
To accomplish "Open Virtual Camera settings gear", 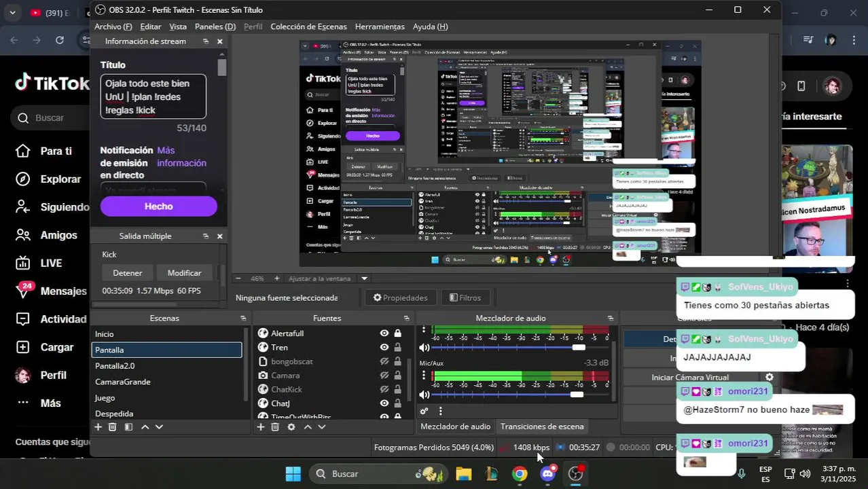I will point(770,377).
